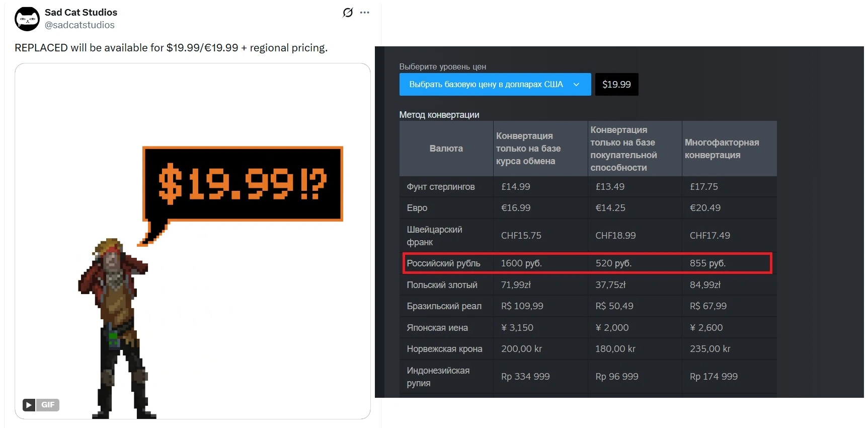Open the Sad Cat Studios profile name
The height and width of the screenshot is (428, 868).
tap(81, 13)
